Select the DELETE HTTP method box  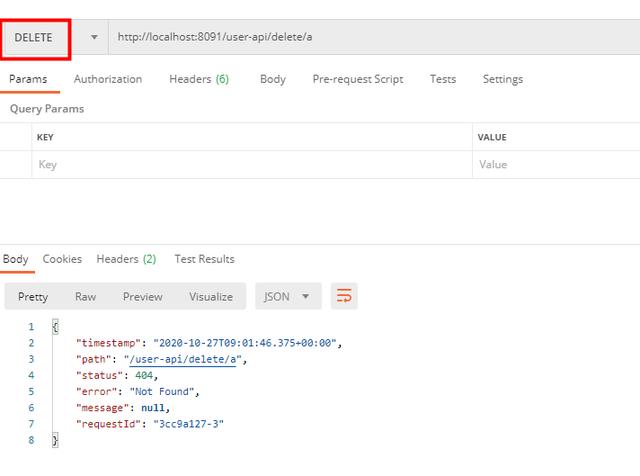(36, 38)
